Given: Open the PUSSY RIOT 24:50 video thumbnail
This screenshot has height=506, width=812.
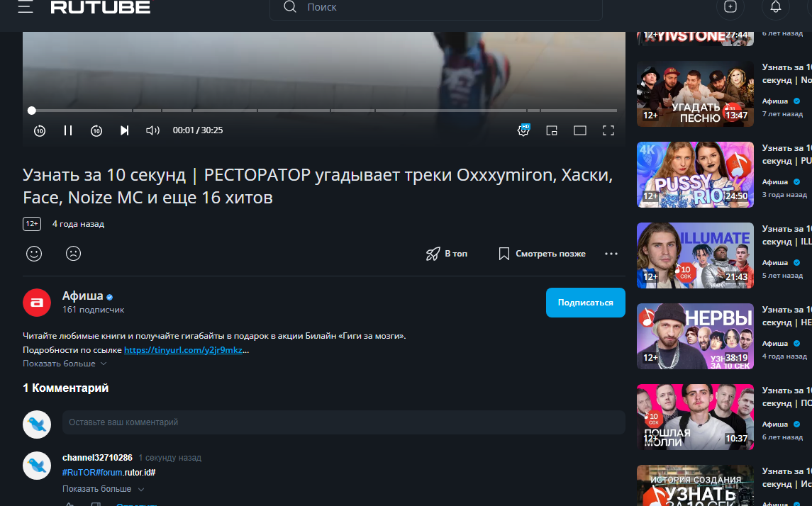Looking at the screenshot, I should click(x=695, y=175).
